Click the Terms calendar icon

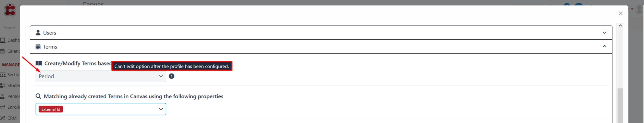coord(38,47)
